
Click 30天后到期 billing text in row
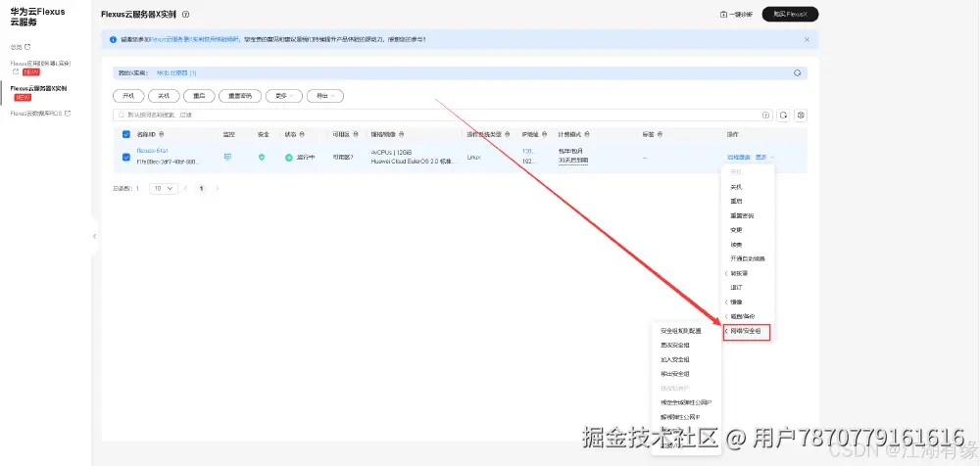point(573,162)
